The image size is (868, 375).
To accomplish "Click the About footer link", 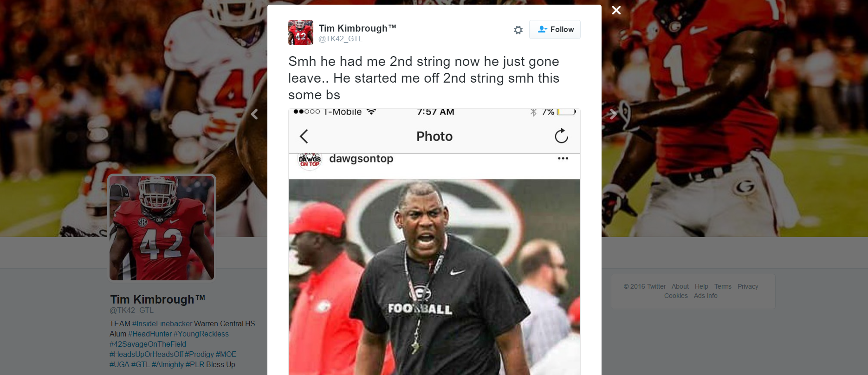I will point(680,286).
